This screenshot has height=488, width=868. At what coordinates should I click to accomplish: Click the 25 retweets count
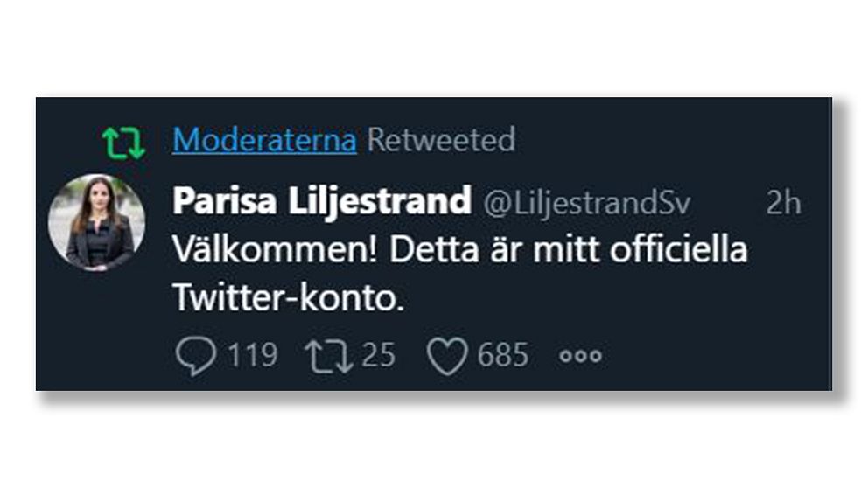click(x=377, y=355)
